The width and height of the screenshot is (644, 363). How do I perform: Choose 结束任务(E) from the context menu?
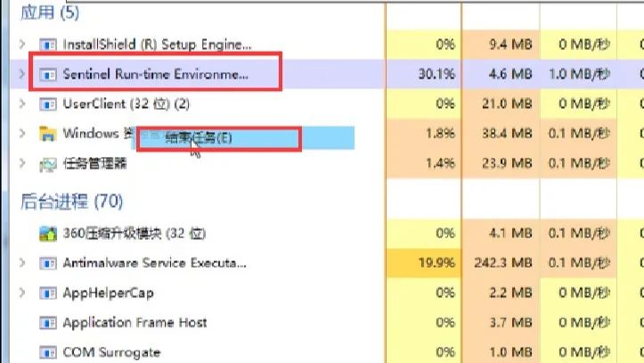point(218,138)
